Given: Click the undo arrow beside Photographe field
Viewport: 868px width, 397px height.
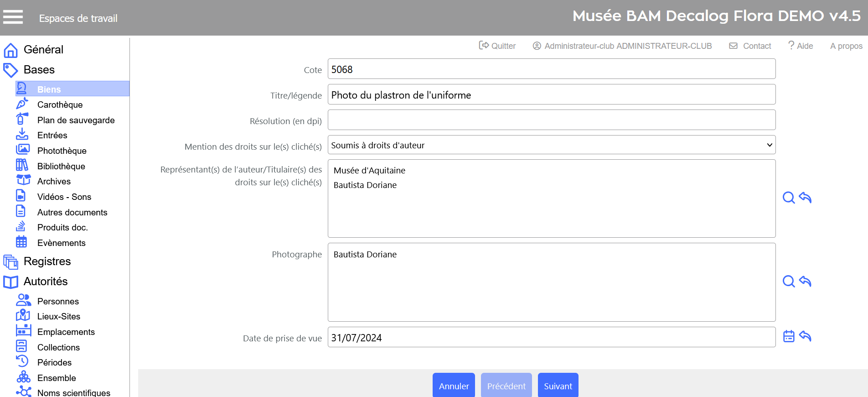Looking at the screenshot, I should coord(805,282).
